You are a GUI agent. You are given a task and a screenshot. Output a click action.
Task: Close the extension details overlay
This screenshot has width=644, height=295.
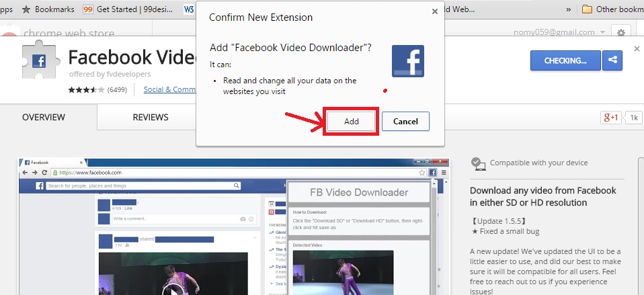click(637, 48)
